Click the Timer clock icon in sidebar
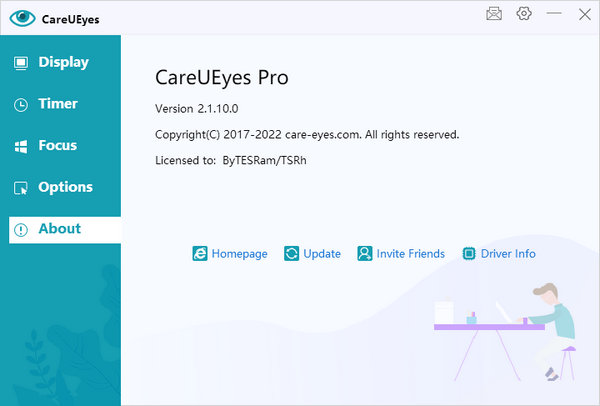This screenshot has height=406, width=600. 20,104
